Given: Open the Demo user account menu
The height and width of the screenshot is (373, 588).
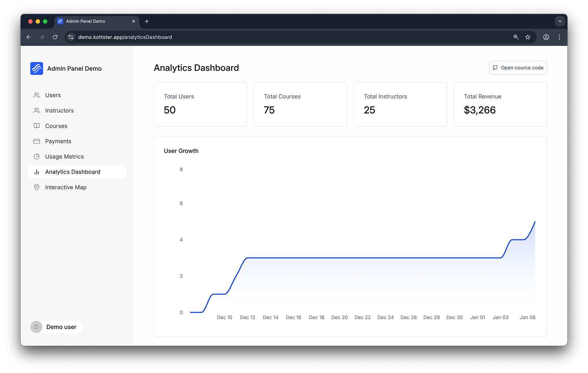Looking at the screenshot, I should (x=57, y=327).
